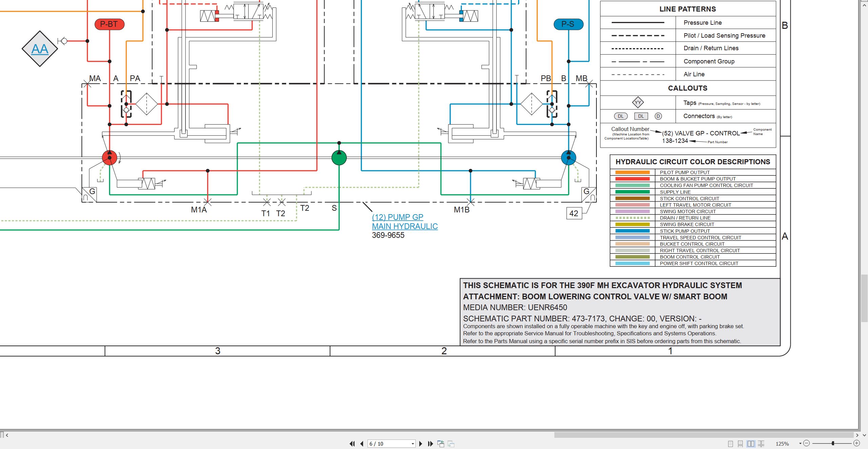Image resolution: width=868 pixels, height=449 pixels.
Task: Open the zoom level dropdown arrow
Action: point(800,444)
